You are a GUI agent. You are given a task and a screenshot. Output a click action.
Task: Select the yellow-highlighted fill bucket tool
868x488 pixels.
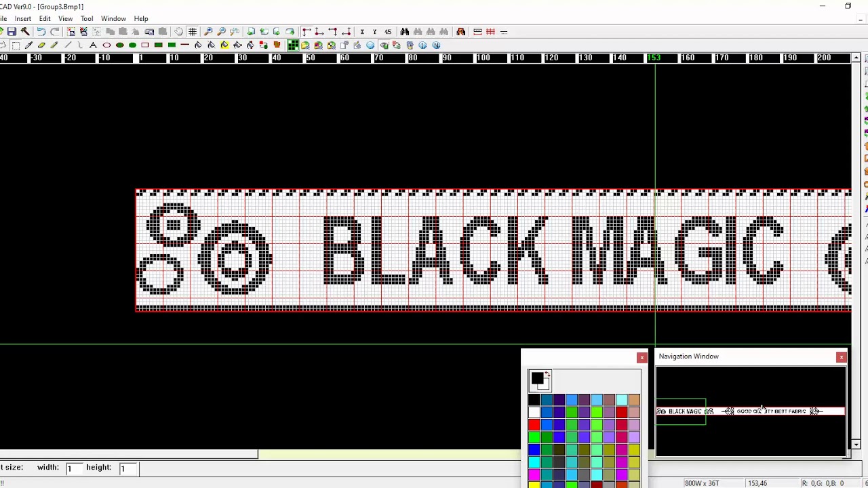click(x=224, y=45)
